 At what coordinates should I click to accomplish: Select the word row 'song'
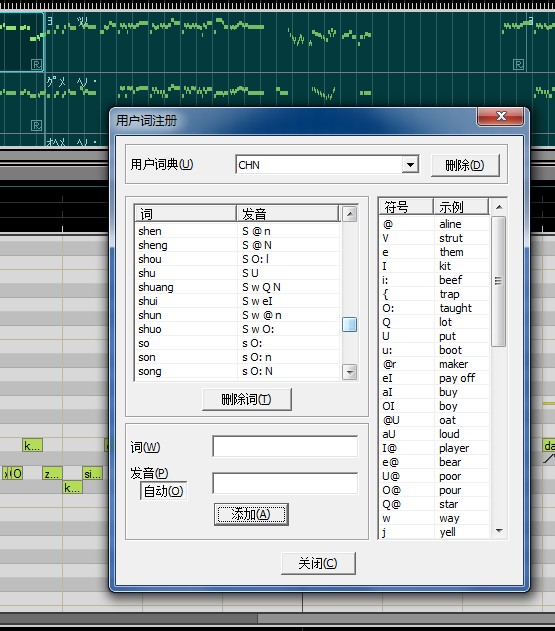237,371
